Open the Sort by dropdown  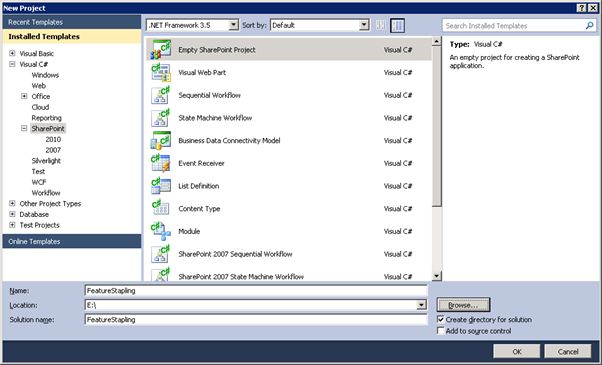pyautogui.click(x=364, y=25)
